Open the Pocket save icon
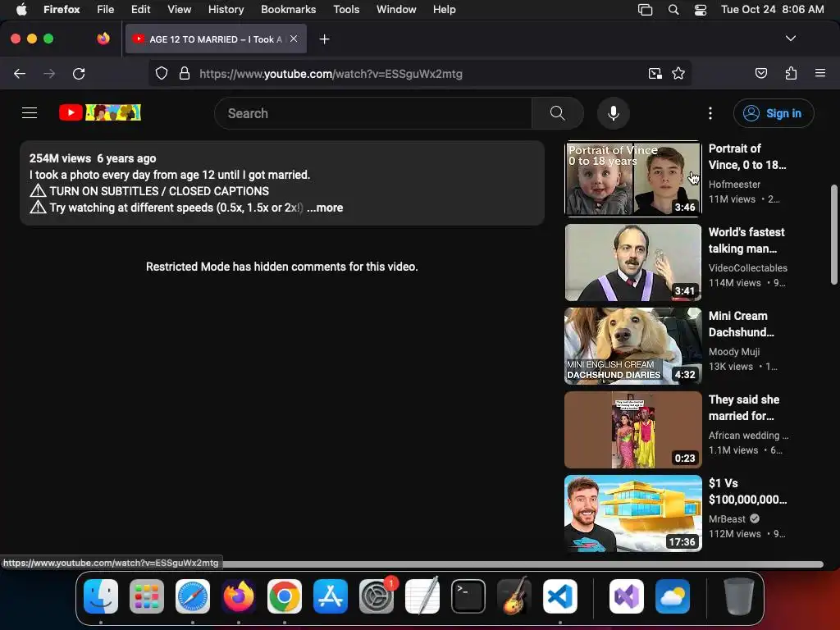Image resolution: width=840 pixels, height=630 pixels. point(761,73)
